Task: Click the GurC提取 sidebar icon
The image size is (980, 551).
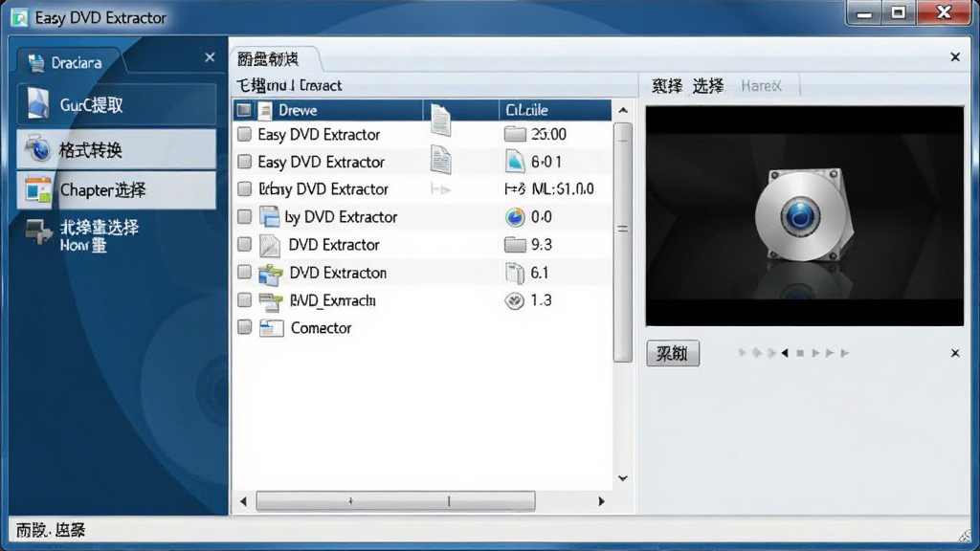Action: tap(37, 103)
